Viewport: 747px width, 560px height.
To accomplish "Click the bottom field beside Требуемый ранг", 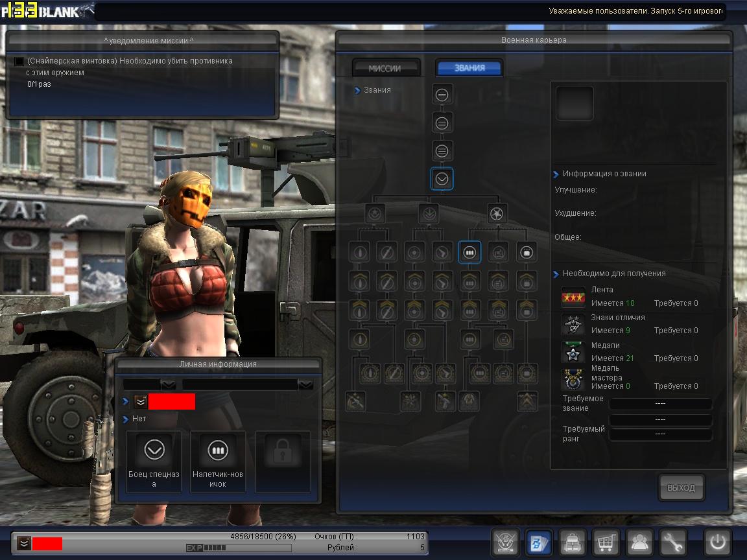I will coord(660,434).
